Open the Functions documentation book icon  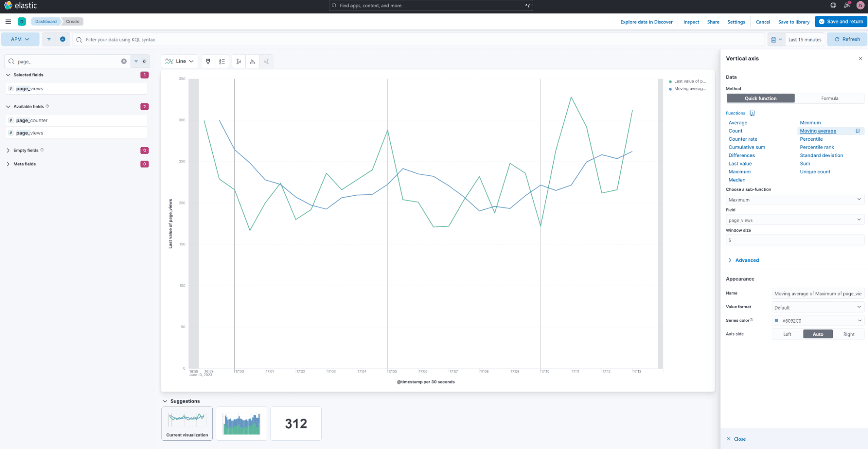[752, 113]
